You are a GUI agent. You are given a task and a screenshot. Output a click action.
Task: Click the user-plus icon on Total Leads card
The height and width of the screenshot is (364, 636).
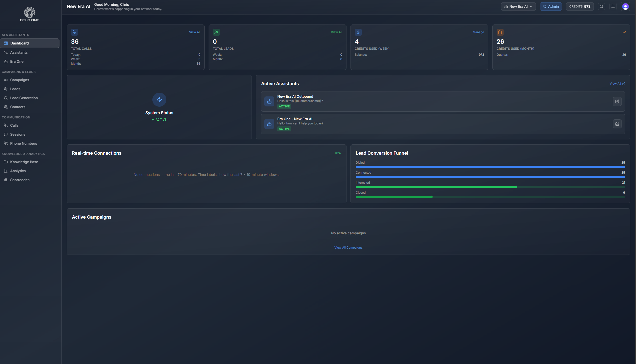coord(216,32)
